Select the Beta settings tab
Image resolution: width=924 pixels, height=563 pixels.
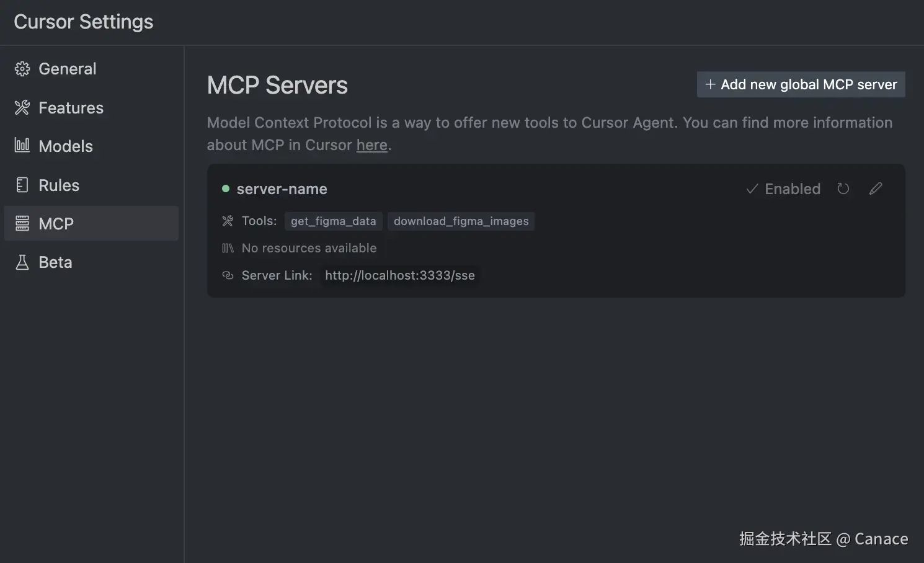[55, 262]
